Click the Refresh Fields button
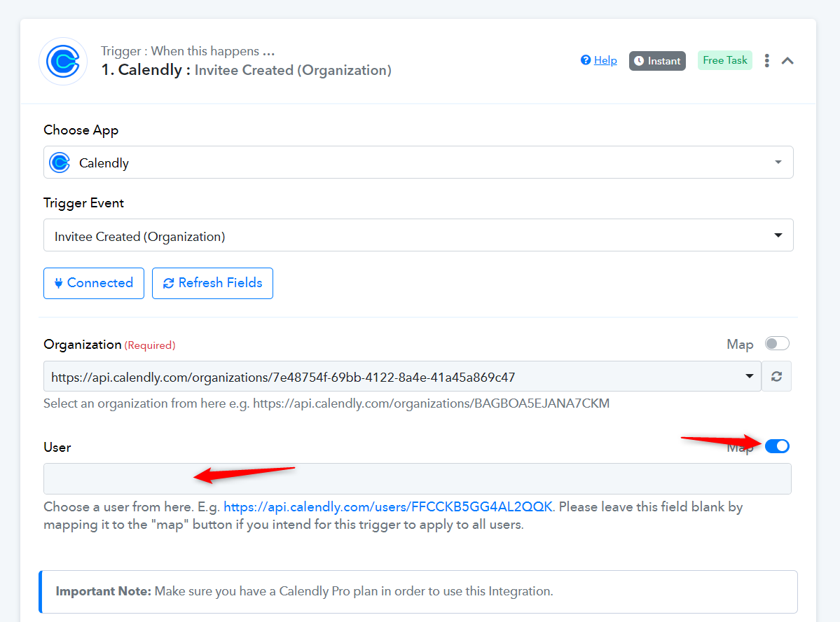The image size is (840, 622). click(x=213, y=283)
